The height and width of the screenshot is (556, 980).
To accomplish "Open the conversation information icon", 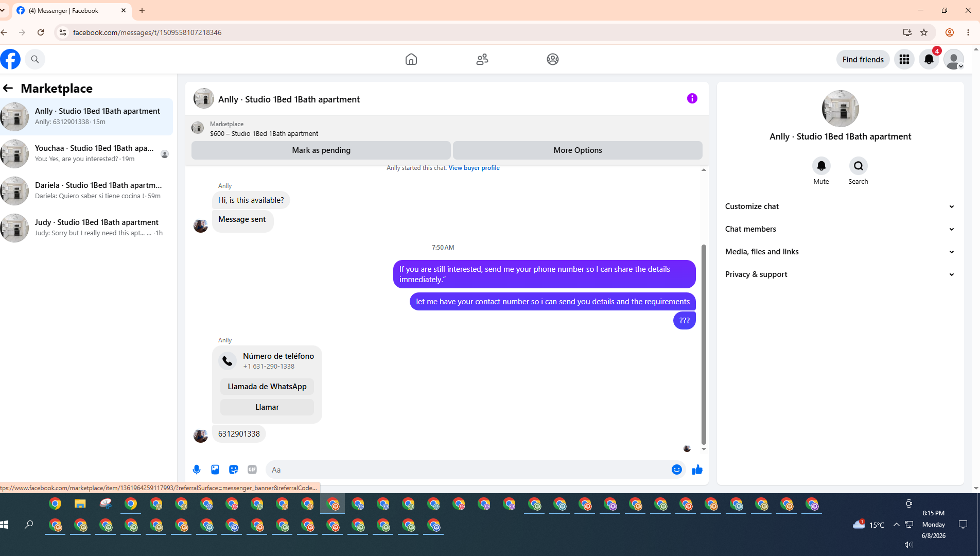I will (692, 98).
